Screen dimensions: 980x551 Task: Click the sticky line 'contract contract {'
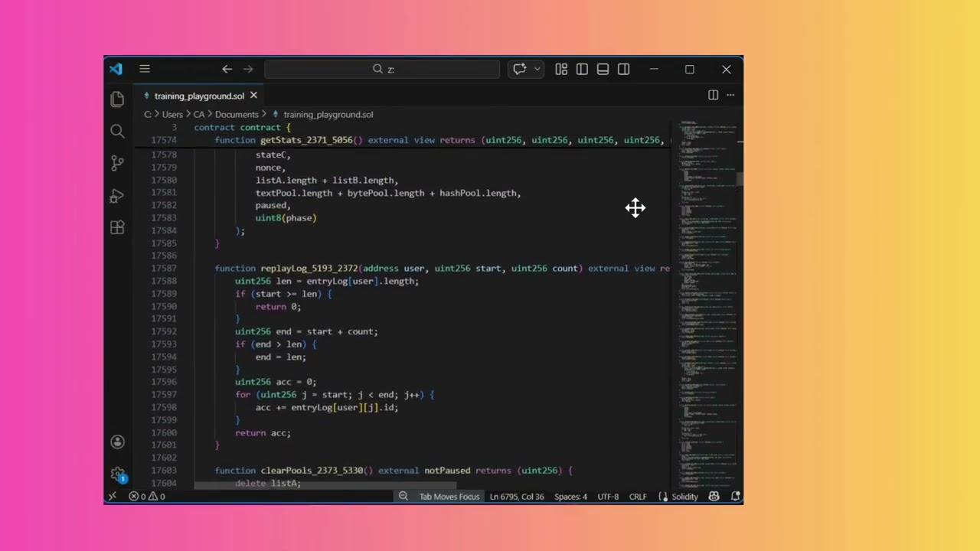tap(243, 127)
